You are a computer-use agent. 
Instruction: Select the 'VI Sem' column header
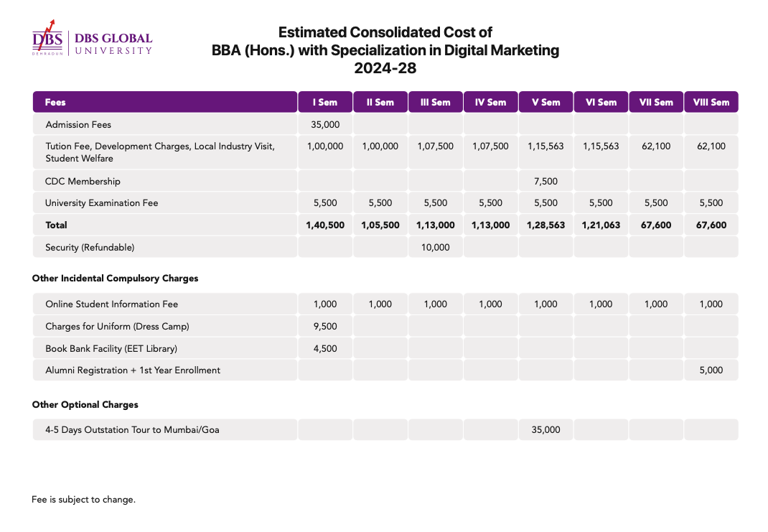601,102
